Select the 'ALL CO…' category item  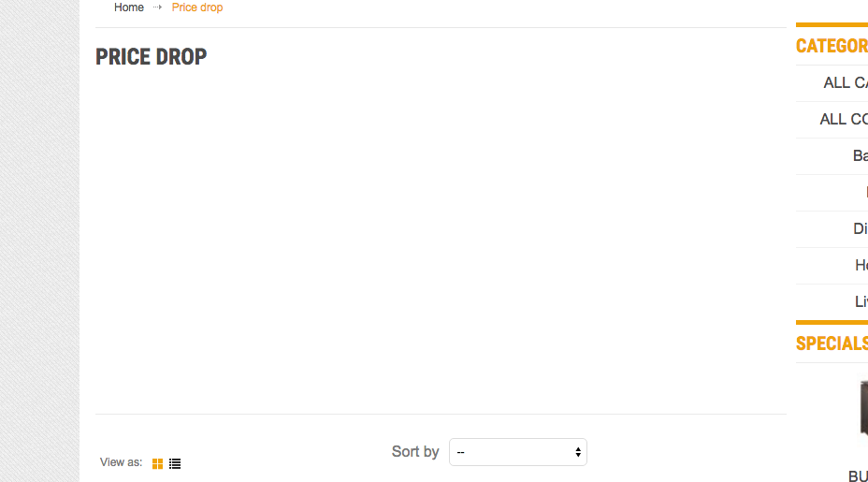pos(843,120)
